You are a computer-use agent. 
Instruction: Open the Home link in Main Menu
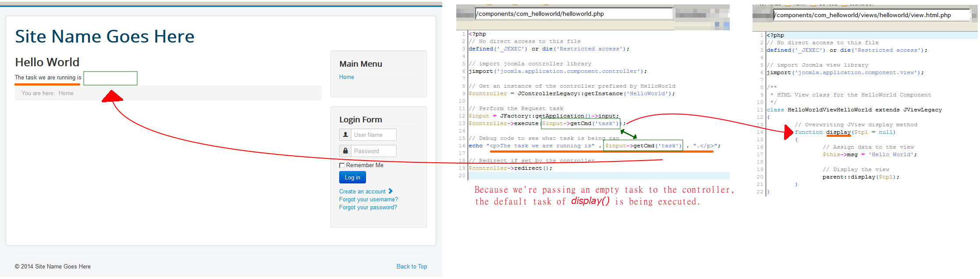(x=347, y=77)
